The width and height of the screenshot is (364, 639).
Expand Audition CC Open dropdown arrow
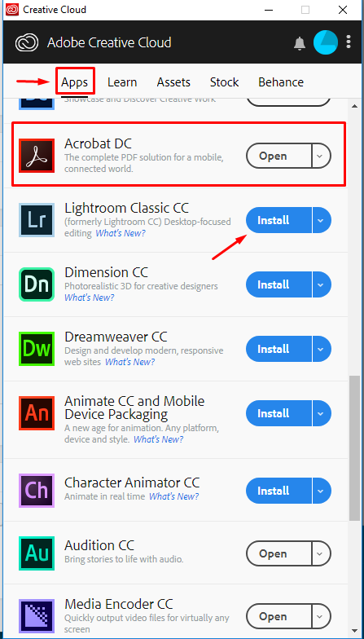pyautogui.click(x=322, y=553)
